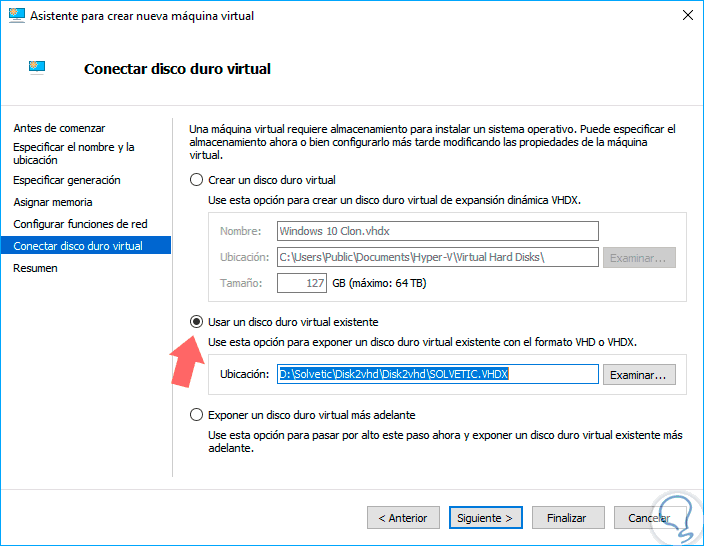Go to 'Antes de comenzar' step
The width and height of the screenshot is (704, 546).
pyautogui.click(x=59, y=128)
